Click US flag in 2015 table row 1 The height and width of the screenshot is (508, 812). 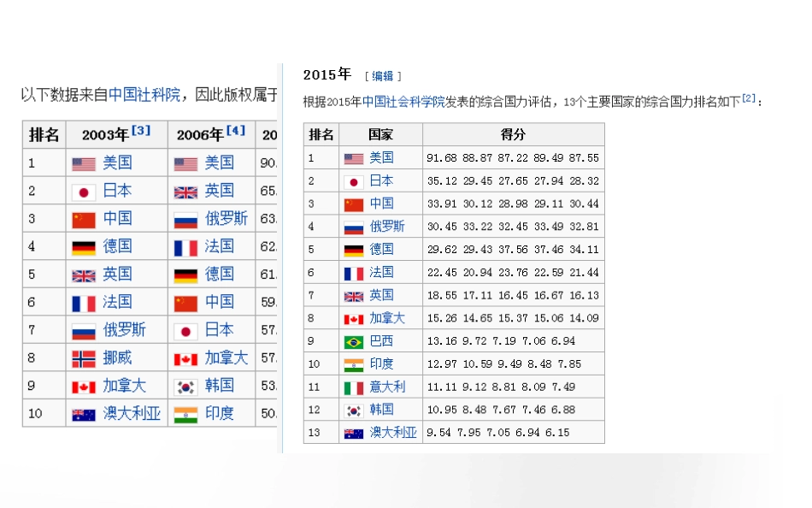tap(354, 158)
